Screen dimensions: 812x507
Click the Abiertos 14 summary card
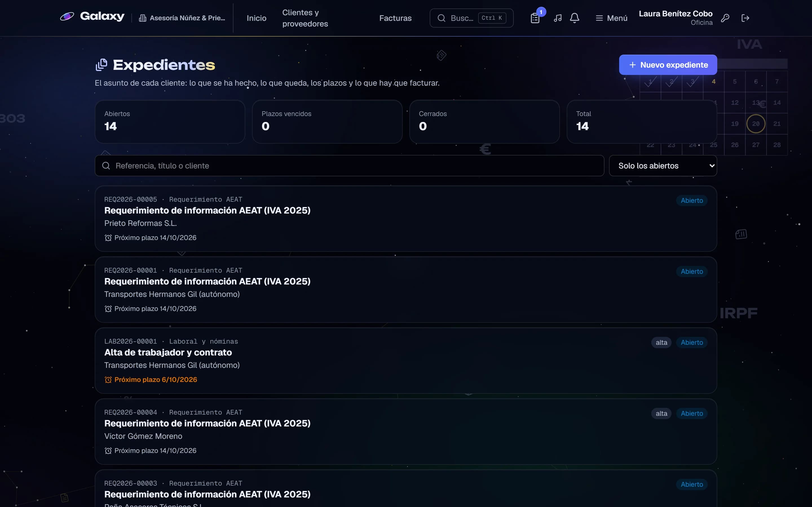pyautogui.click(x=170, y=122)
